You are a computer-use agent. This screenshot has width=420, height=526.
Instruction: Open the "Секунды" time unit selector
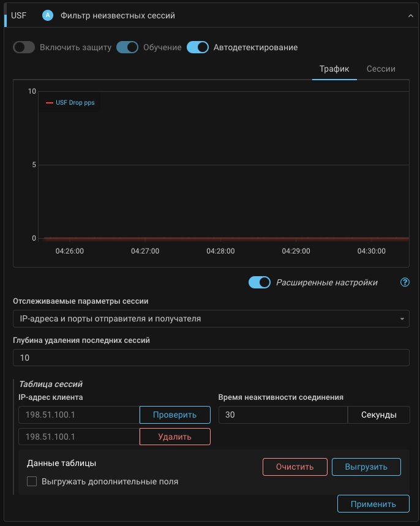pyautogui.click(x=378, y=415)
